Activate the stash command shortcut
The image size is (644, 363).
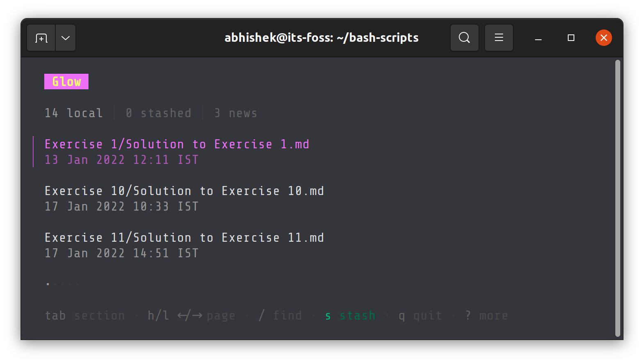[350, 315]
